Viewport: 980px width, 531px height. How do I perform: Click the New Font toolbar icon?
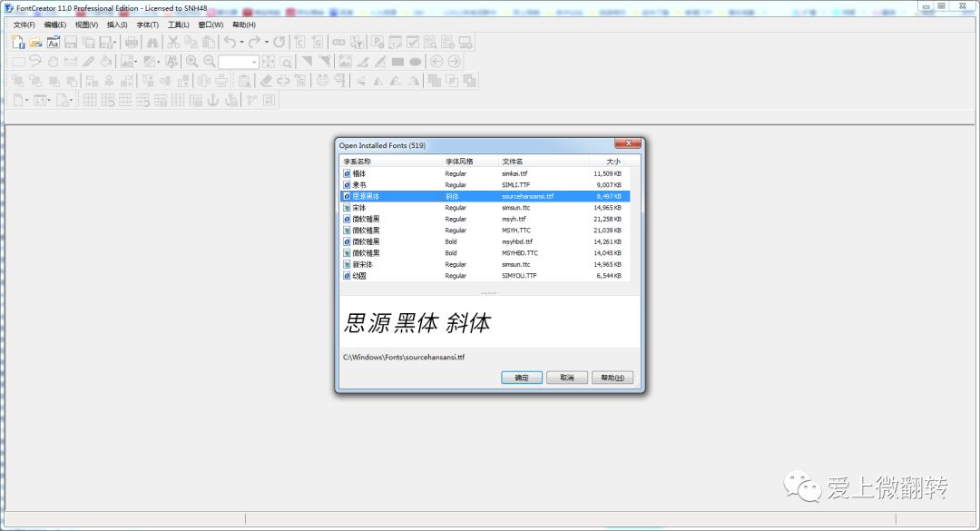[18, 43]
